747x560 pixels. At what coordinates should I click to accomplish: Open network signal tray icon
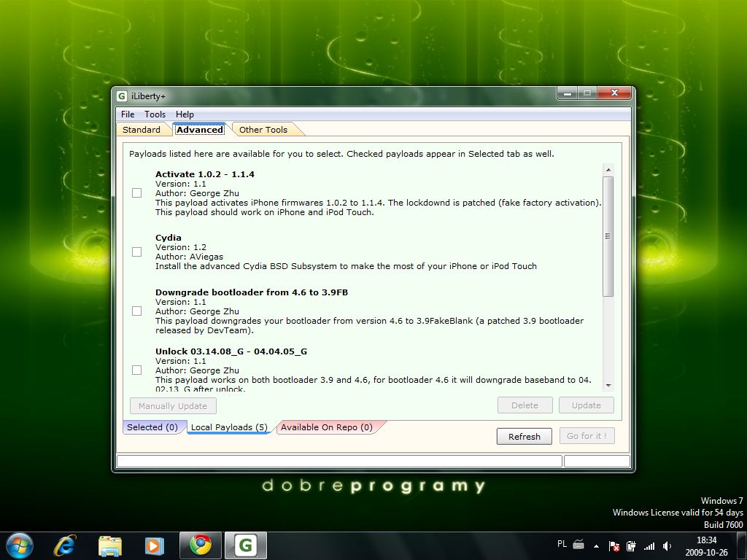(x=649, y=545)
